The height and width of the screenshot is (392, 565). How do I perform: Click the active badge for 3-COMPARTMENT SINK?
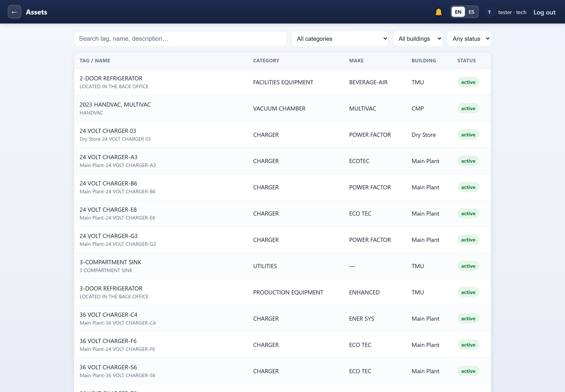pyautogui.click(x=468, y=266)
